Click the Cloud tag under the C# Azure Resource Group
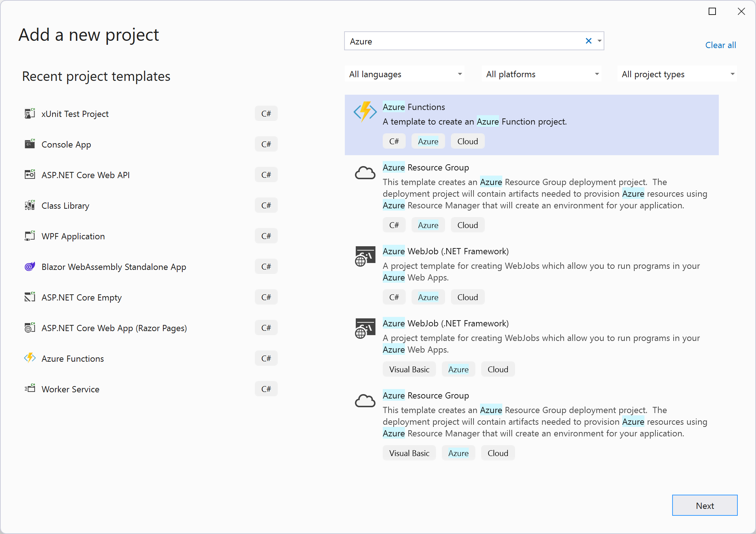 pyautogui.click(x=468, y=225)
